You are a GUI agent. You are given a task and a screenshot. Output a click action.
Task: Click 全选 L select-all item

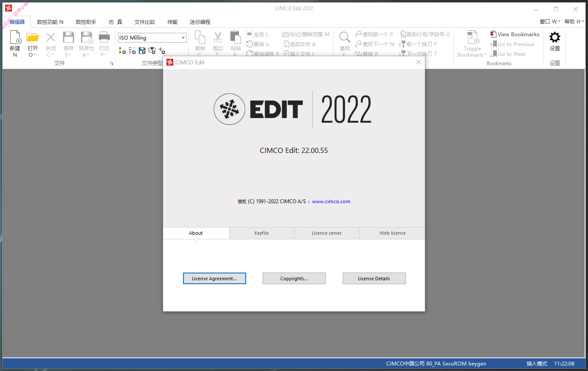click(257, 34)
